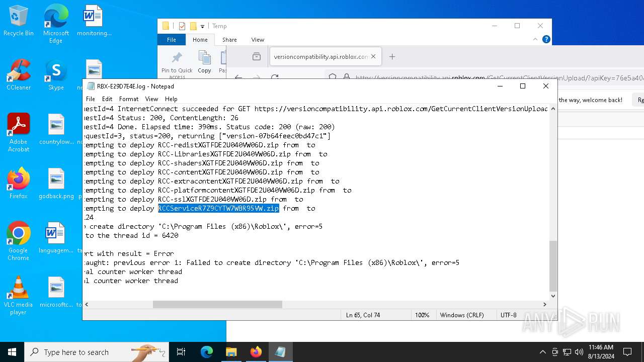Click the 'Windows (CRLF)' status bar entry
The width and height of the screenshot is (644, 362).
462,315
